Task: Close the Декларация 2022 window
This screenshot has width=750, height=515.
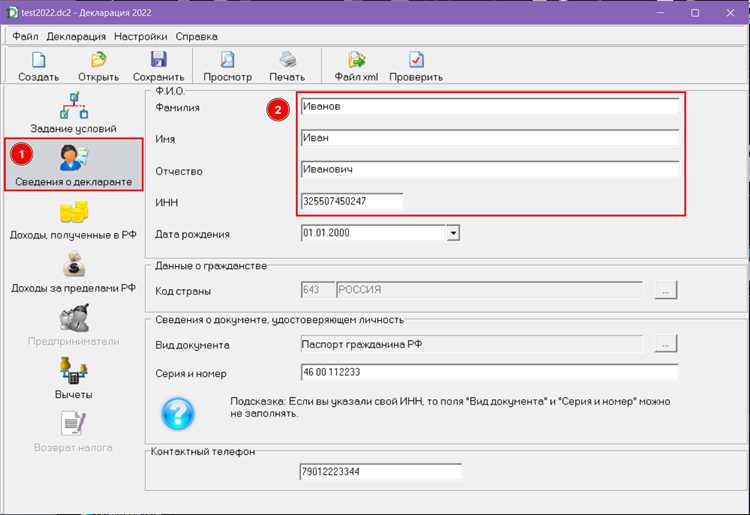Action: (730, 13)
